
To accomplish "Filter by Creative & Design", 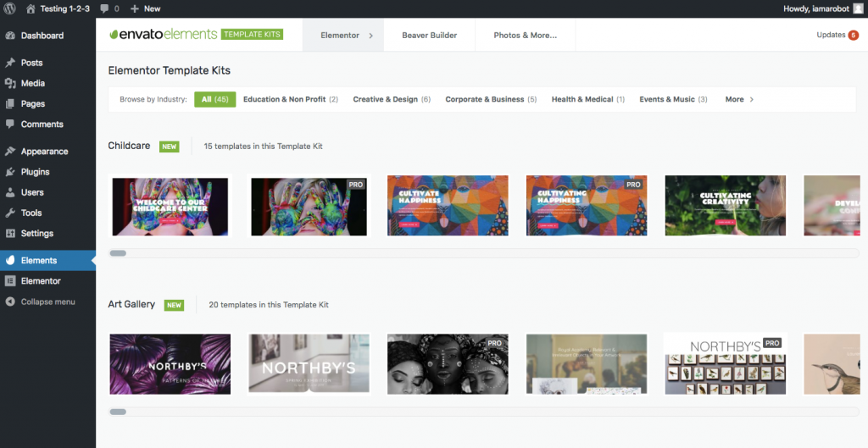I will [392, 100].
